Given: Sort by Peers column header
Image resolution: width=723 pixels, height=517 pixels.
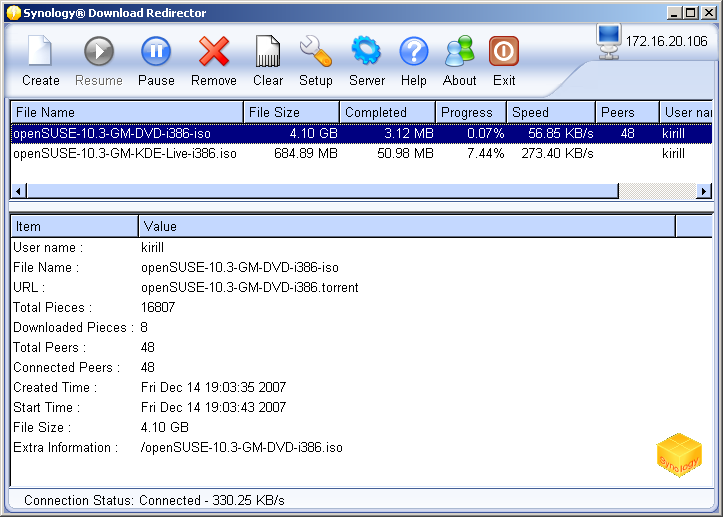Looking at the screenshot, I should coord(627,113).
